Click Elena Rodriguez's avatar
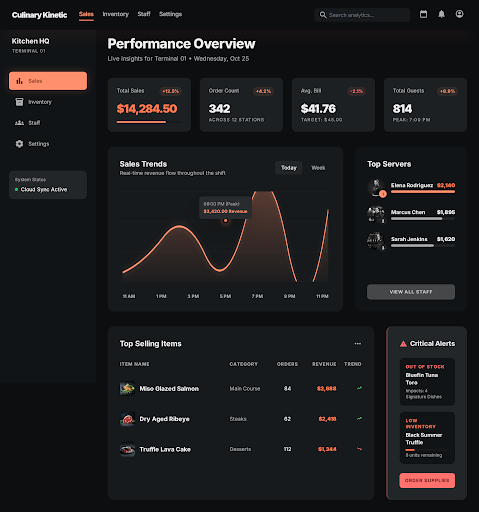Screen dimensions: 479x512 point(376,187)
